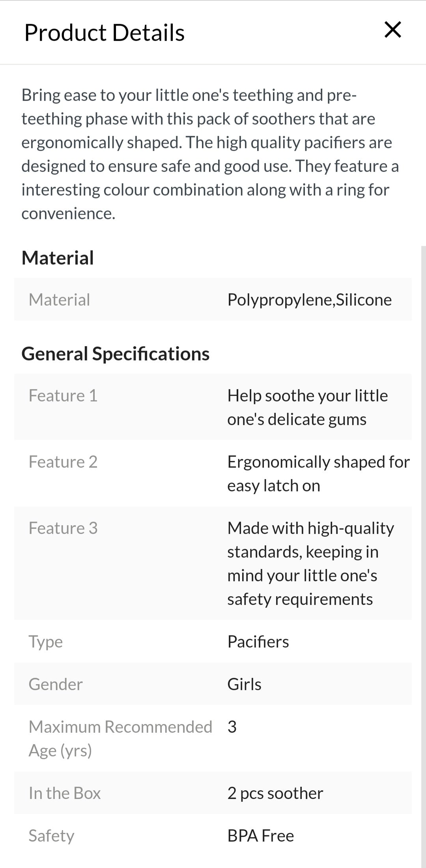Select the Ergonomically shaped for easy latch text
Screen dimensions: 426x868
point(318,474)
